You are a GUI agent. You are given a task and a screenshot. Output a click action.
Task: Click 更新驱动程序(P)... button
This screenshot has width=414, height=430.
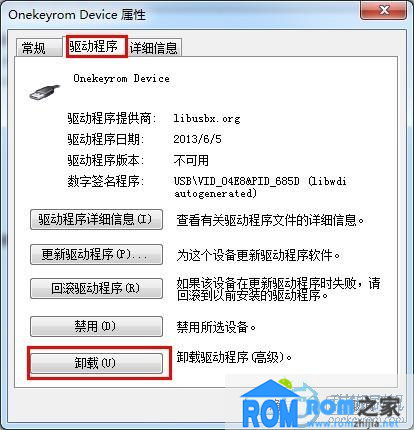[x=96, y=255]
